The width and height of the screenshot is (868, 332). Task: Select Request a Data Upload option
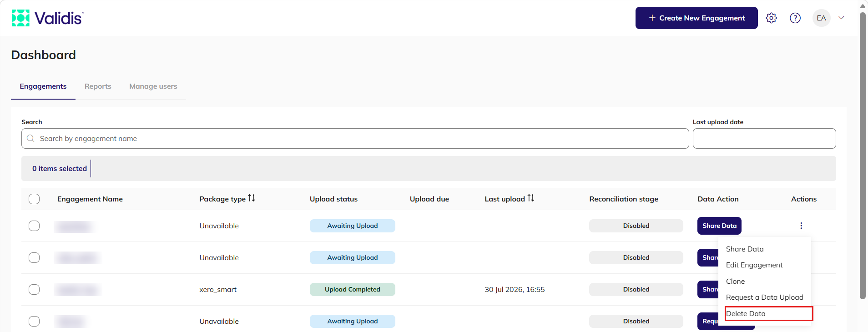[764, 297]
